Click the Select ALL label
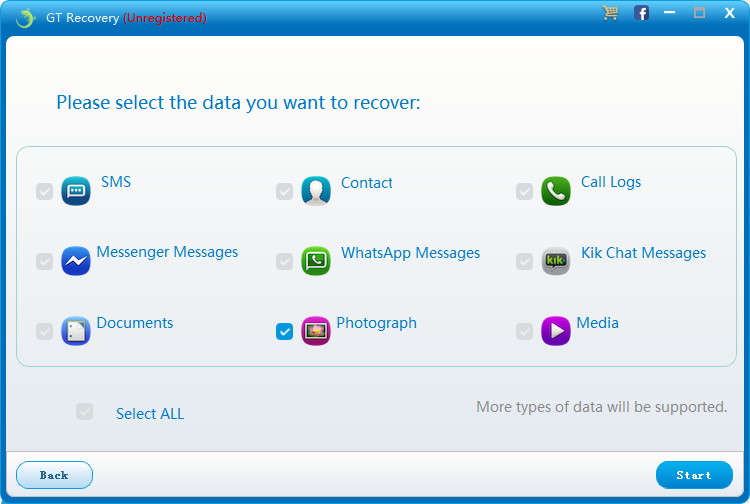 click(150, 414)
